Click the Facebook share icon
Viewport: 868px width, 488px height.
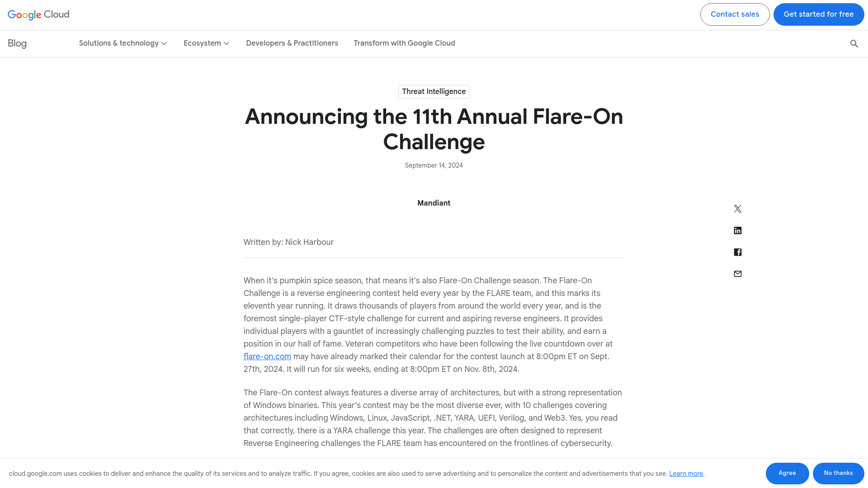pyautogui.click(x=737, y=252)
